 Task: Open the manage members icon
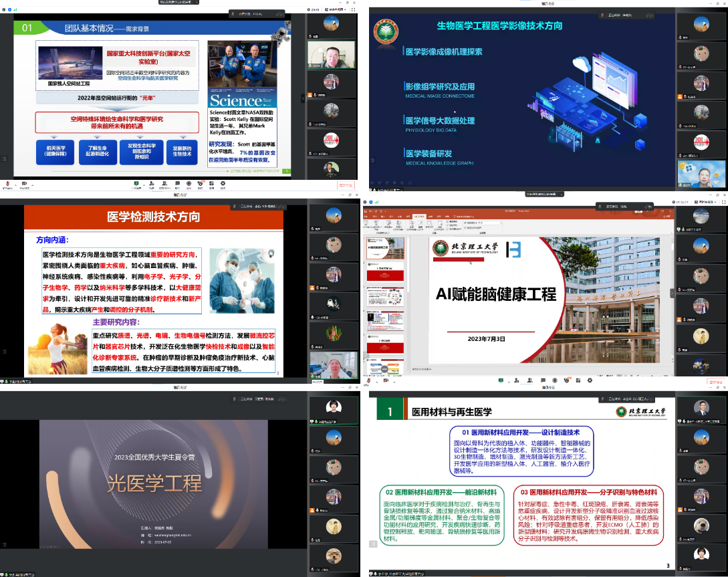pos(164,182)
